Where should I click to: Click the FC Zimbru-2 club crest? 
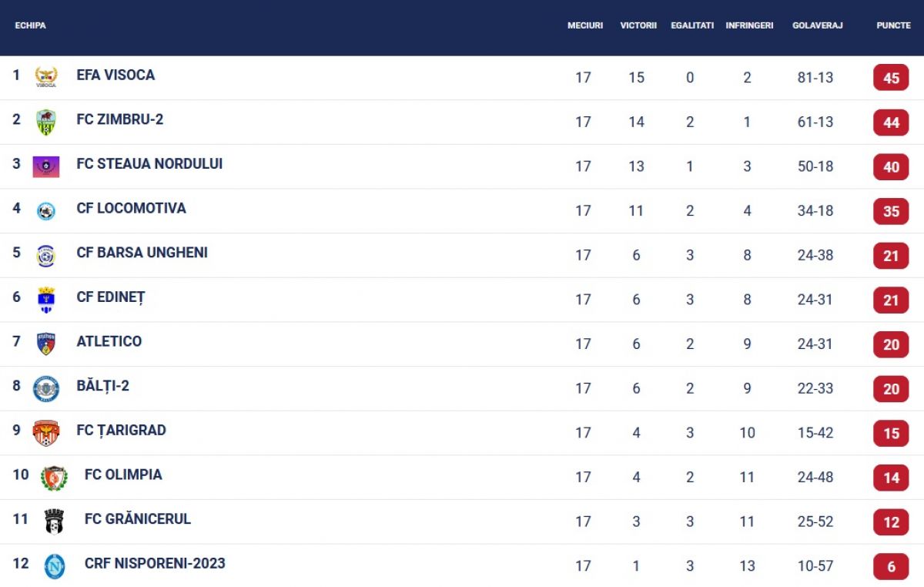[46, 122]
